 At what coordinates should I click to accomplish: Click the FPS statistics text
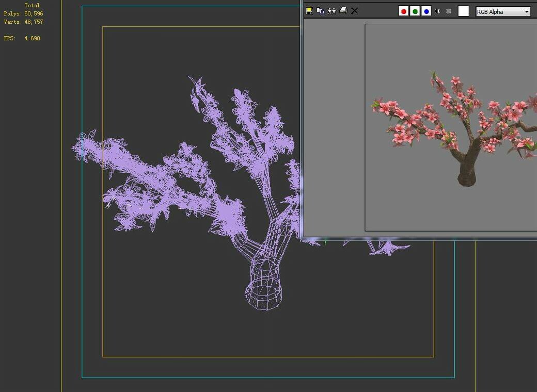pos(22,38)
